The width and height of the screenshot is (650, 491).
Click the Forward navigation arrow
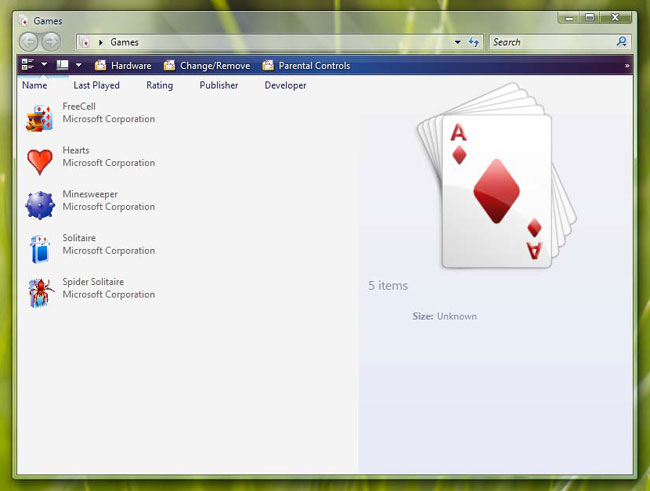(51, 42)
